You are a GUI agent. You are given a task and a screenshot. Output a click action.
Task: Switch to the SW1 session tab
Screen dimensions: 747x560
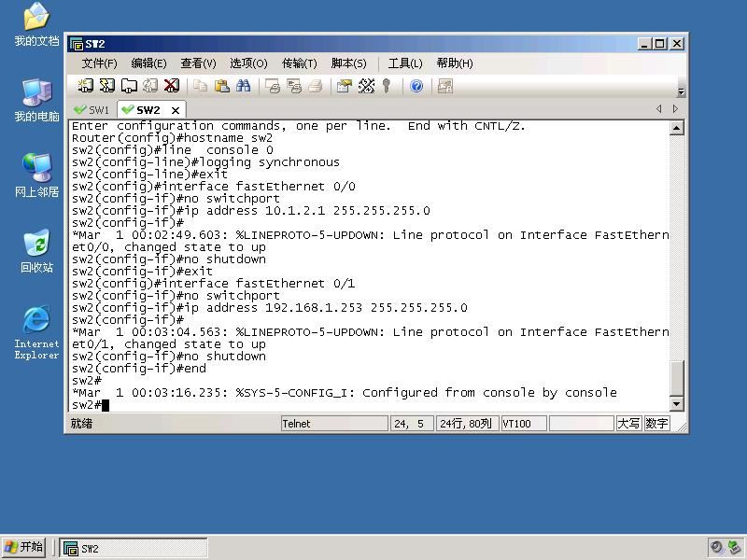click(x=92, y=110)
